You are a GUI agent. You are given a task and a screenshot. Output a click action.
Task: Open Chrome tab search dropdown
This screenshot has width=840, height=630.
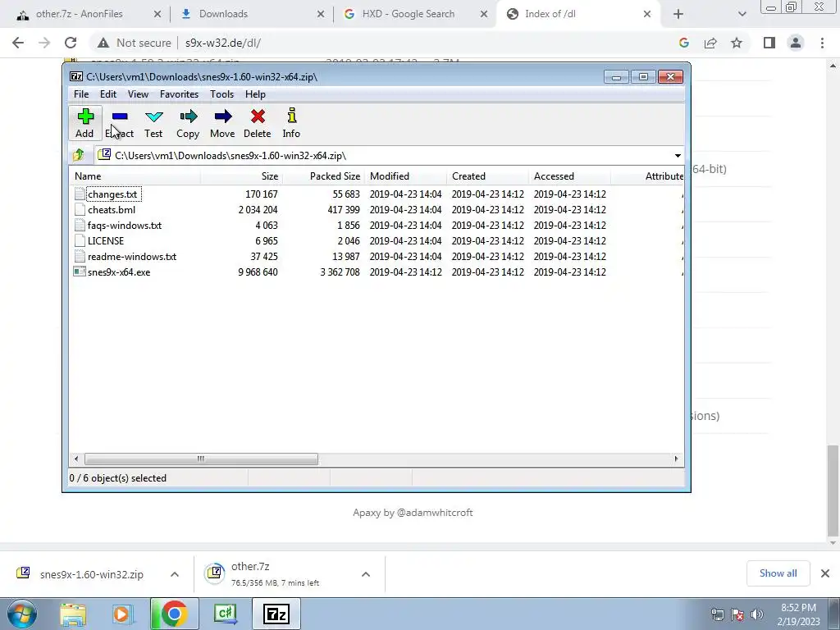tap(742, 14)
